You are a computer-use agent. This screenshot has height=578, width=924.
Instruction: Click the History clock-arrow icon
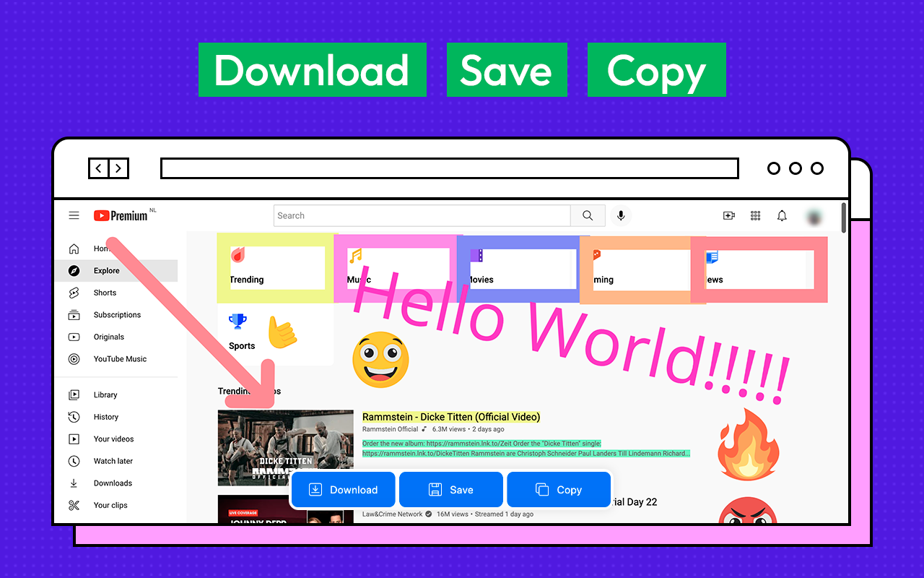74,417
